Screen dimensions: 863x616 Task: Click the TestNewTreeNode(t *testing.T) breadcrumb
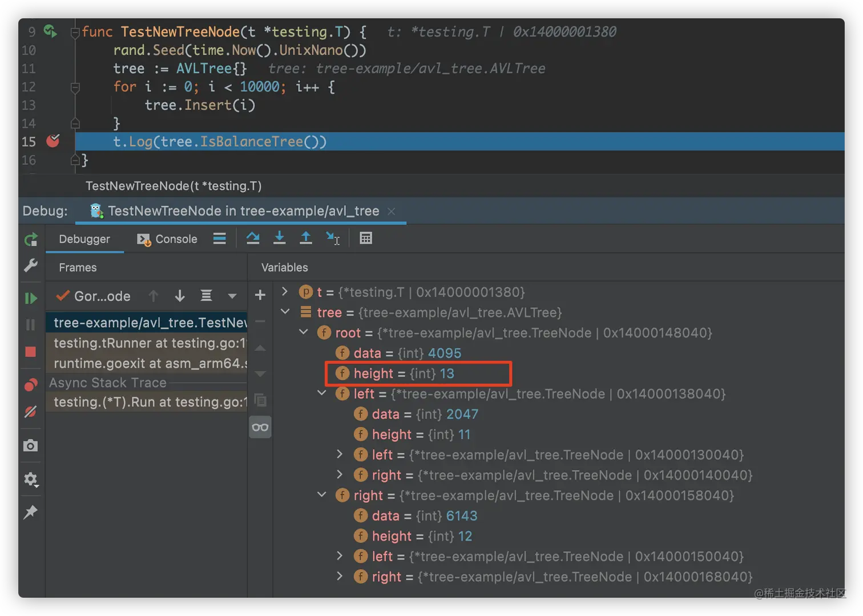tap(174, 186)
